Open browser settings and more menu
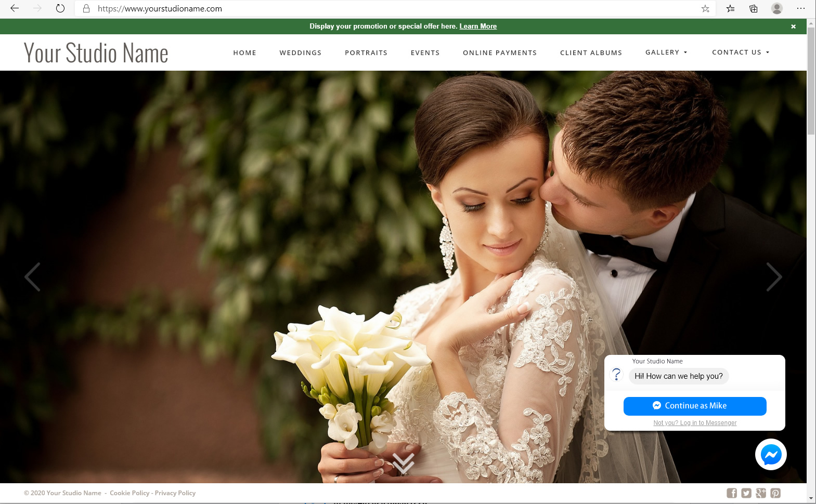Viewport: 816px width, 504px height. 801,8
